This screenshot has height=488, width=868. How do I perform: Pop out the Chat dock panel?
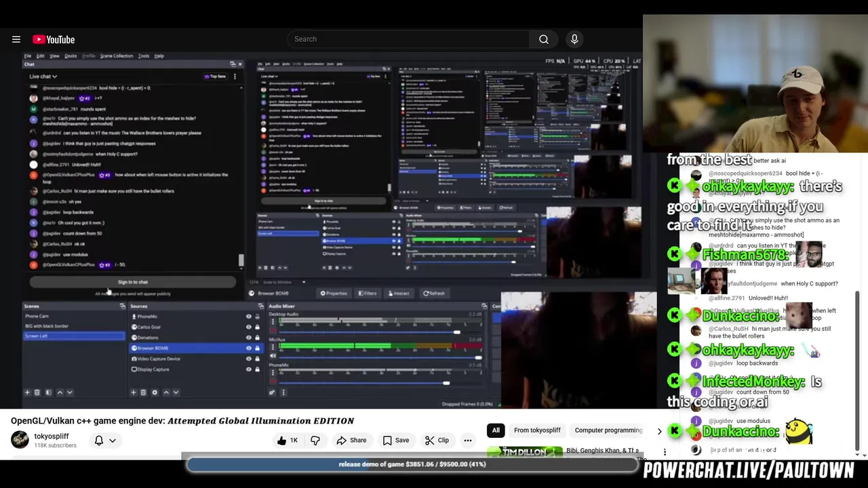click(x=233, y=64)
